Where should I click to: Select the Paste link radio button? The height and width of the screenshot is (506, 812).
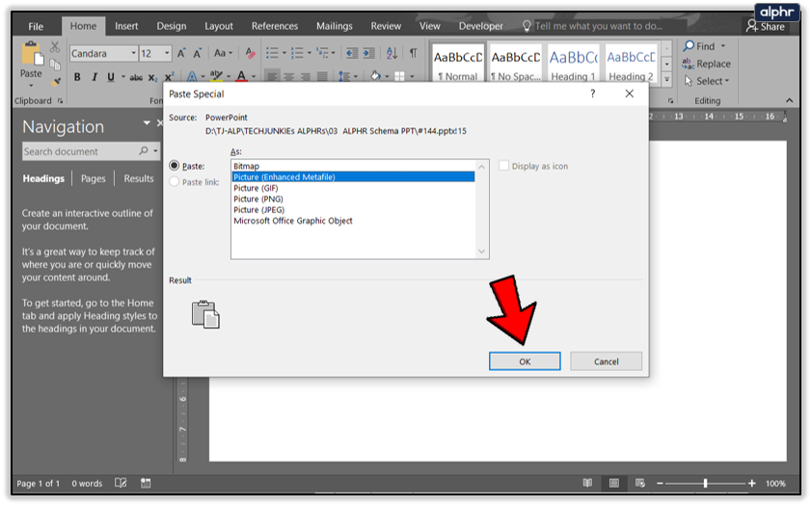(x=174, y=181)
